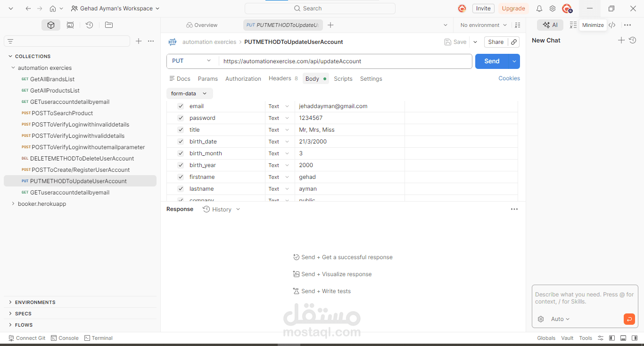Open the Cookies link
Screen dimensions: 644x346
[x=509, y=78]
